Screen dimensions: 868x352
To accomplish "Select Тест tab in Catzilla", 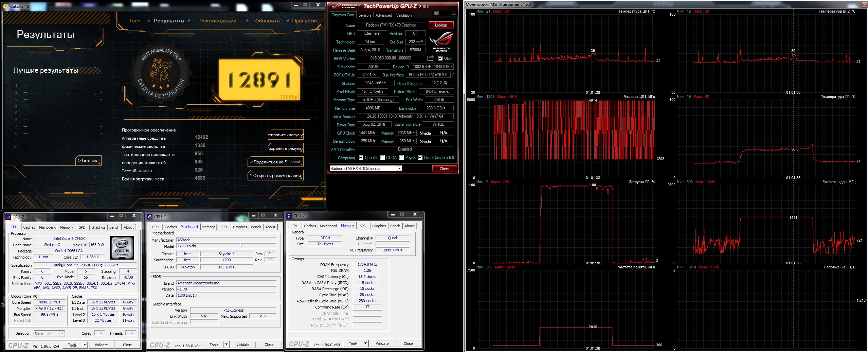I will (x=134, y=21).
